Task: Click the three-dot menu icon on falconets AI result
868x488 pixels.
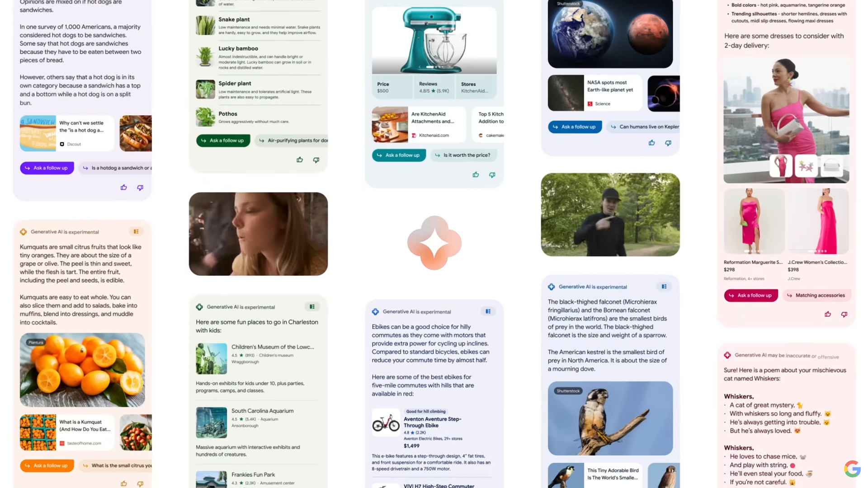Action: coord(664,286)
